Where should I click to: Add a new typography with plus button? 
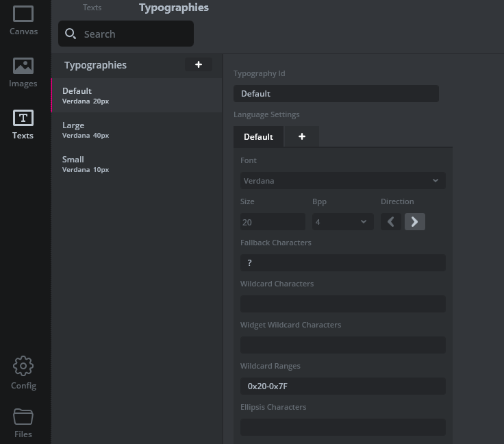point(199,64)
